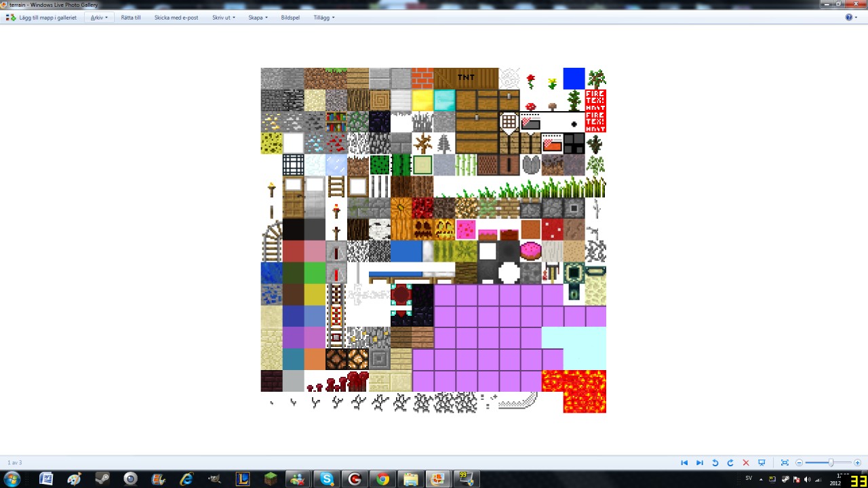Go to the previous image
Viewport: 868px width, 488px height.
[684, 462]
